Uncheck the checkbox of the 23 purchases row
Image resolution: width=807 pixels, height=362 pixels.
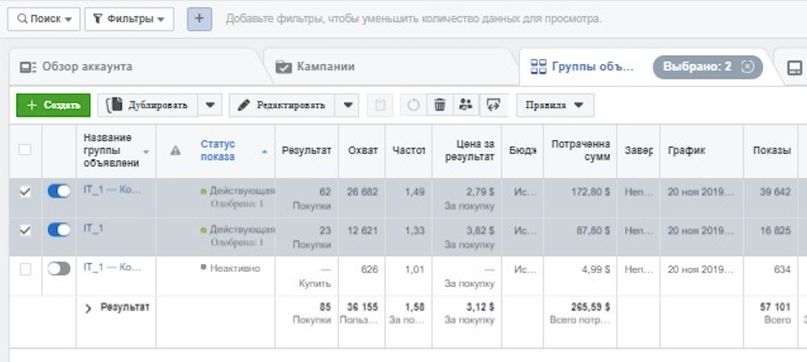[x=25, y=231]
